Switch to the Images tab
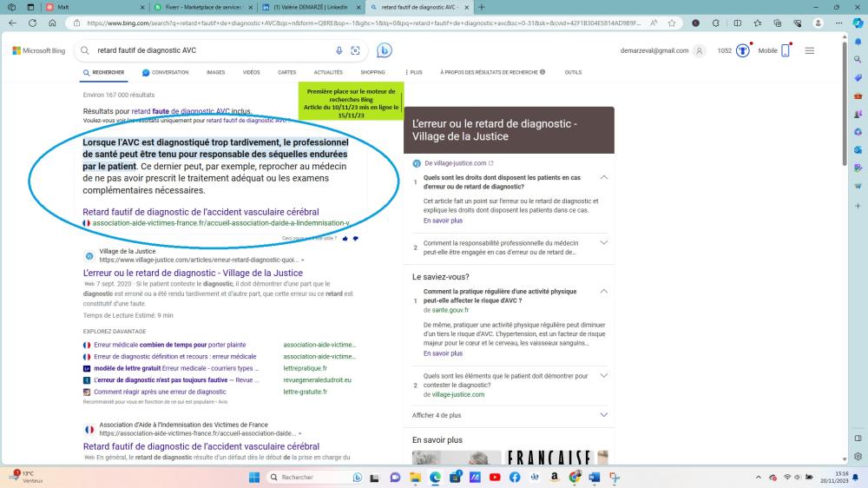Image resolution: width=868 pixels, height=488 pixels. (x=216, y=73)
